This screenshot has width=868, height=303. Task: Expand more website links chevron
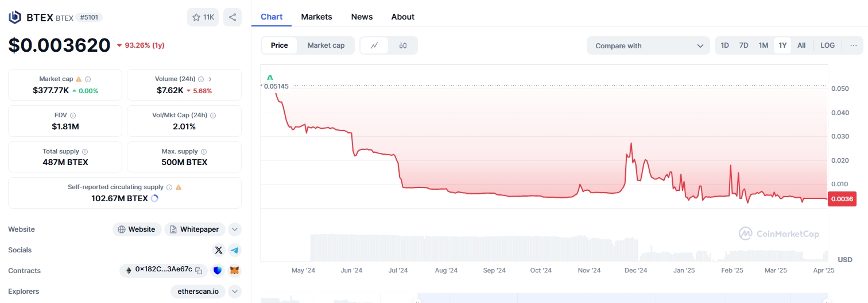[235, 229]
